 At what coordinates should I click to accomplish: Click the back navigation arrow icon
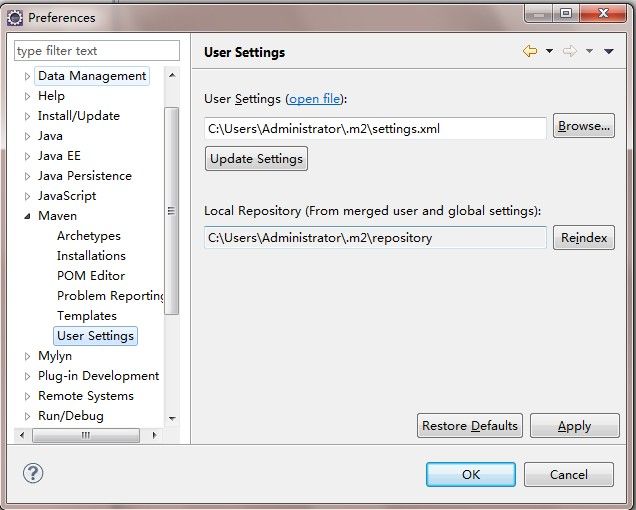click(x=530, y=51)
